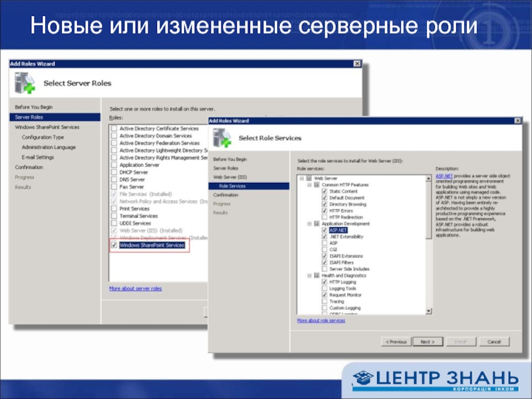Viewport: 532px width, 399px height.
Task: Check Active Directory Certificate Services role
Action: pos(114,128)
